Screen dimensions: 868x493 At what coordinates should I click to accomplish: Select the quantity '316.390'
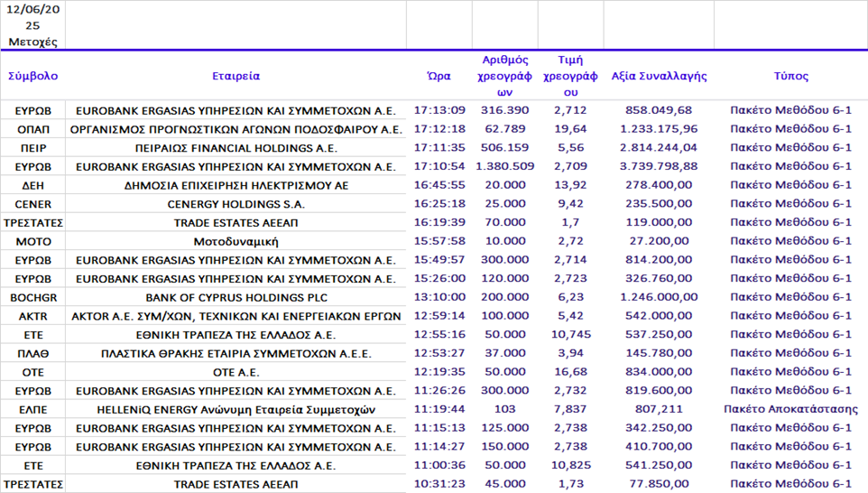505,110
